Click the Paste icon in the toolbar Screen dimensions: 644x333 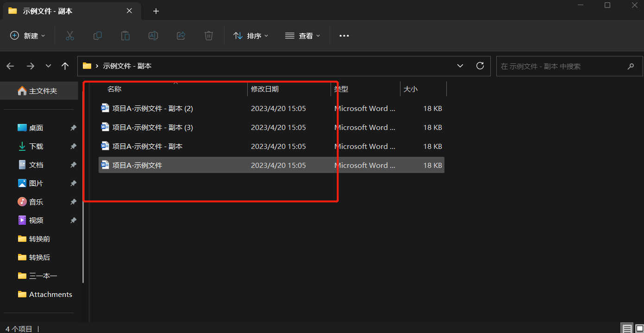(125, 36)
